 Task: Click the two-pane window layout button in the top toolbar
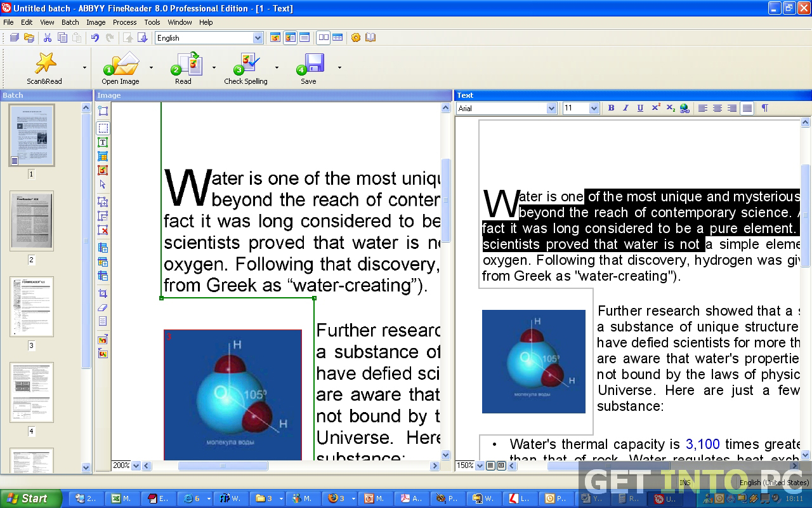324,38
